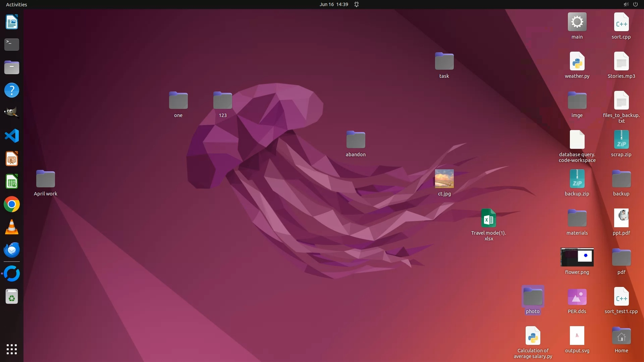Click the Show Applications grid button
This screenshot has width=644, height=362.
tap(12, 349)
